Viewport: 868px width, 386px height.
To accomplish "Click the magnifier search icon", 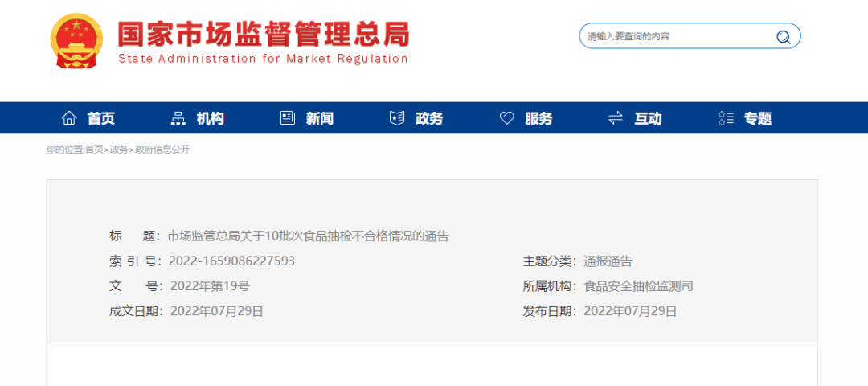I will (x=783, y=37).
